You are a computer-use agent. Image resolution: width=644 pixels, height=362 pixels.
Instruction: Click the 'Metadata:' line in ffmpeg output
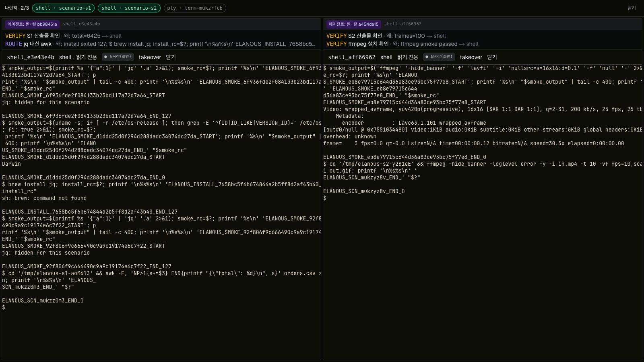pos(350,116)
